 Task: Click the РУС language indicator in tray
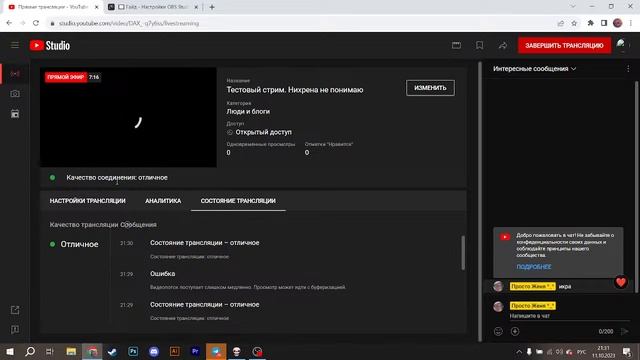tap(582, 352)
